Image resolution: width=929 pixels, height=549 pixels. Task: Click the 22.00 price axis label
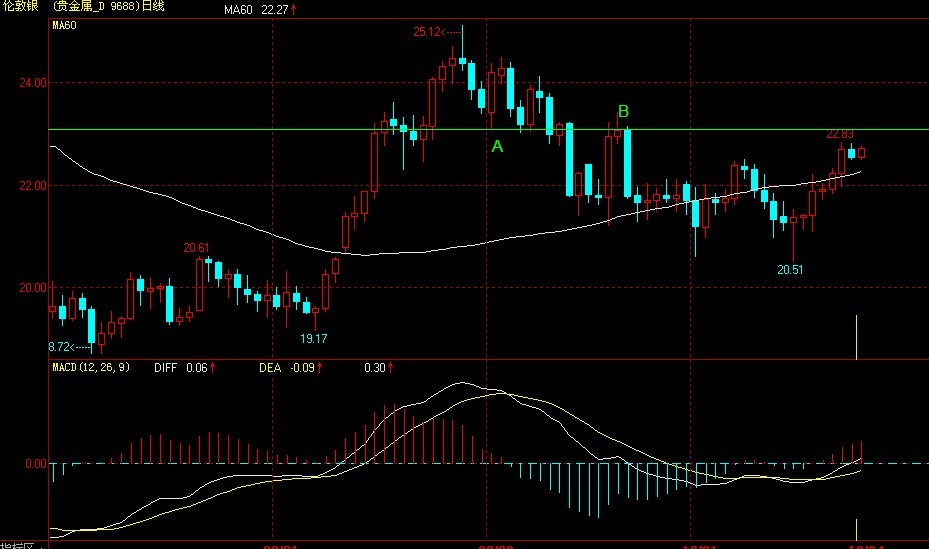point(33,185)
